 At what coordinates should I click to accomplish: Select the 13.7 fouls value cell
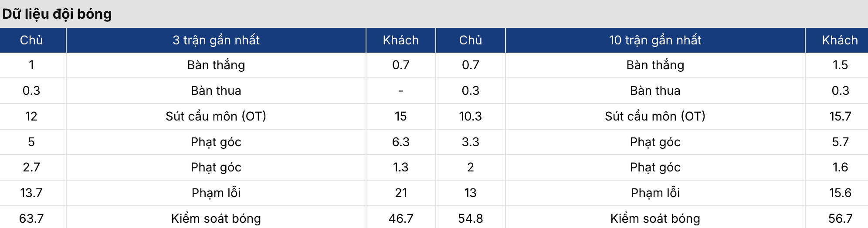point(31,193)
